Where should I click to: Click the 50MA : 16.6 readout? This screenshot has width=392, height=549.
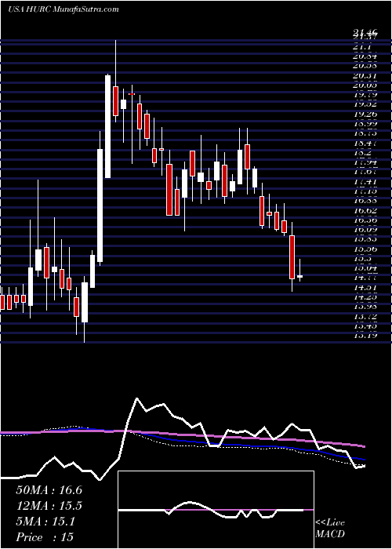click(x=49, y=490)
